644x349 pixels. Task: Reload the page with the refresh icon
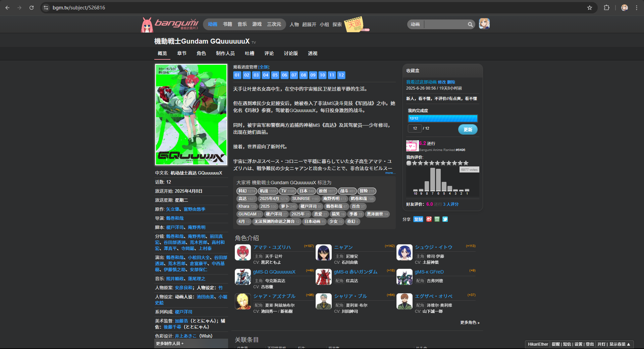32,7
